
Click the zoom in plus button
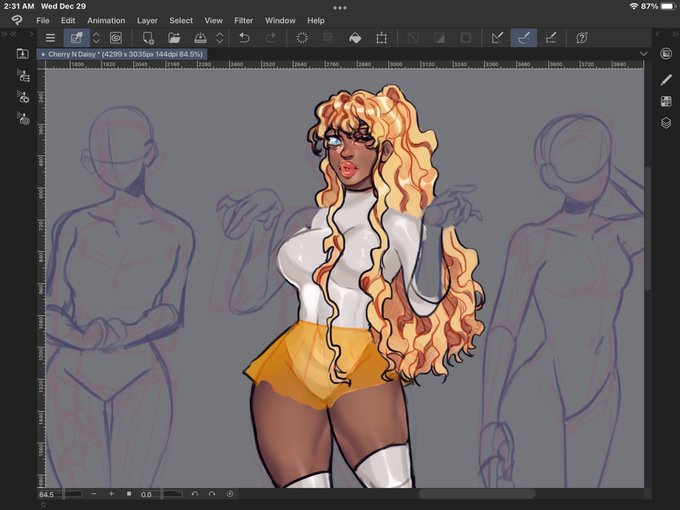111,494
